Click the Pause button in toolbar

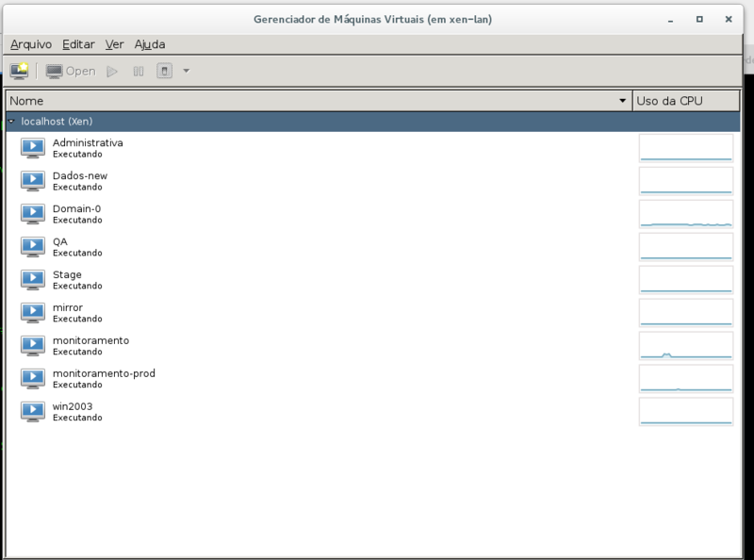[139, 72]
